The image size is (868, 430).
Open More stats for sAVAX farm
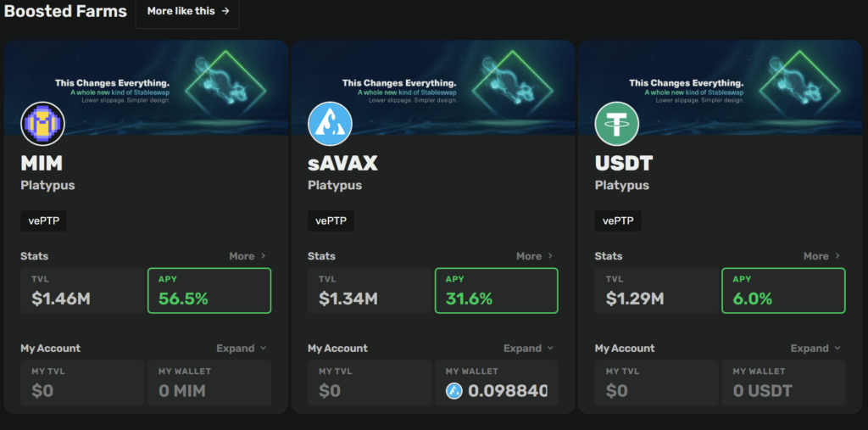click(535, 256)
